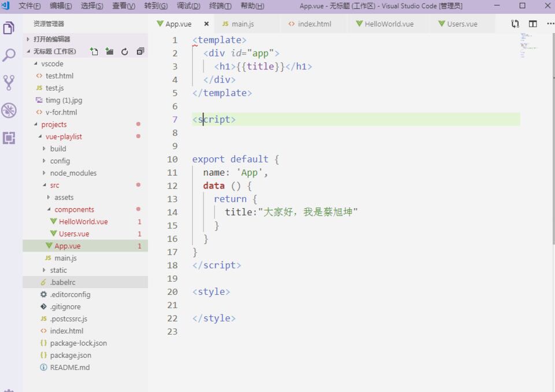Expand the node_modules folder
The height and width of the screenshot is (392, 555).
pyautogui.click(x=73, y=173)
